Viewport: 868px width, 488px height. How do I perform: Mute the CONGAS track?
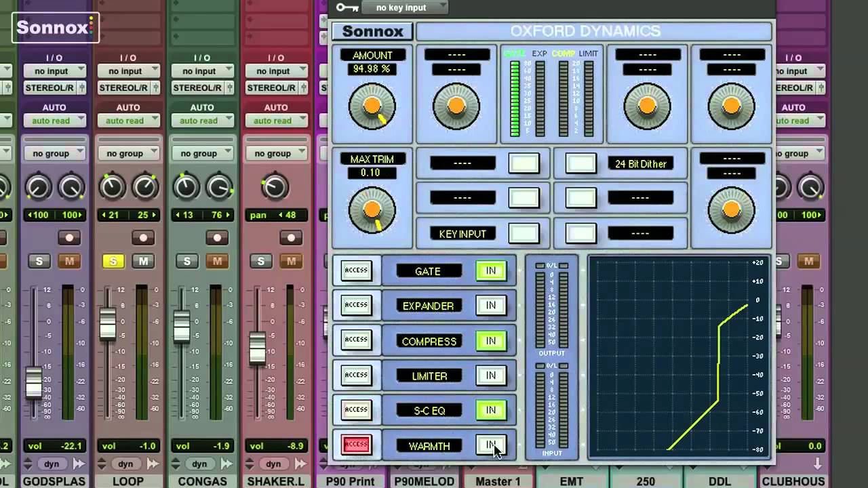click(217, 261)
